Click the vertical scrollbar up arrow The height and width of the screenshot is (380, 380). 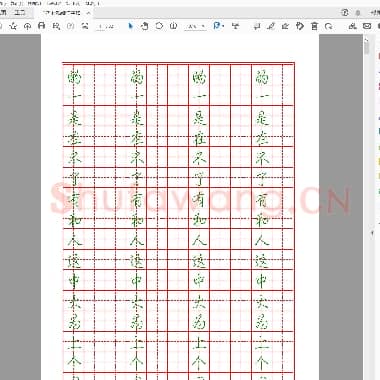(366, 39)
